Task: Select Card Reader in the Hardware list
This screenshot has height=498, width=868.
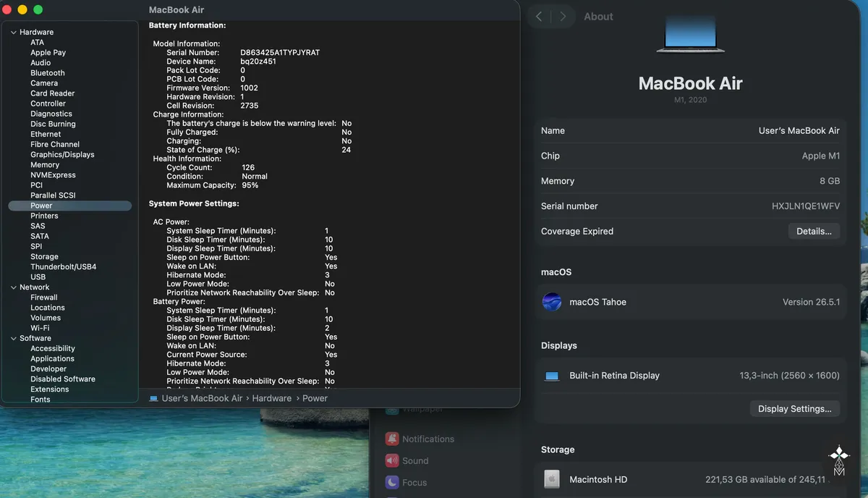Action: (x=52, y=93)
